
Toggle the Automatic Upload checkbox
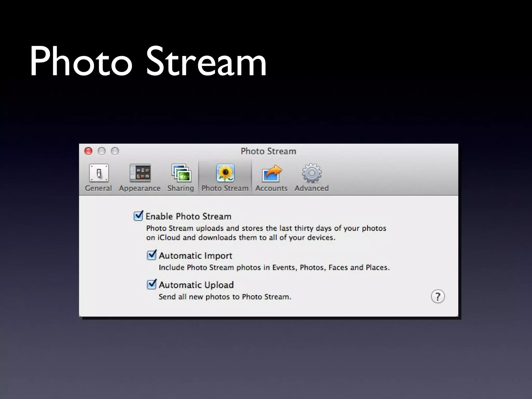click(152, 284)
